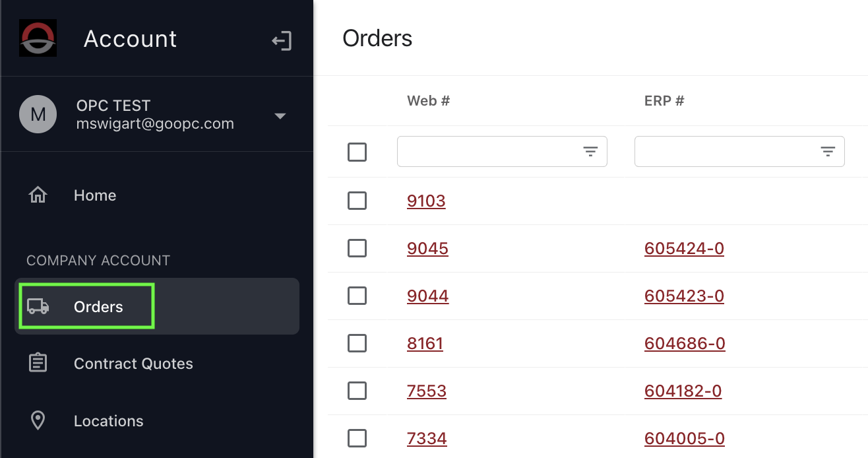Check the select-all checkbox in the header row

pyautogui.click(x=357, y=152)
